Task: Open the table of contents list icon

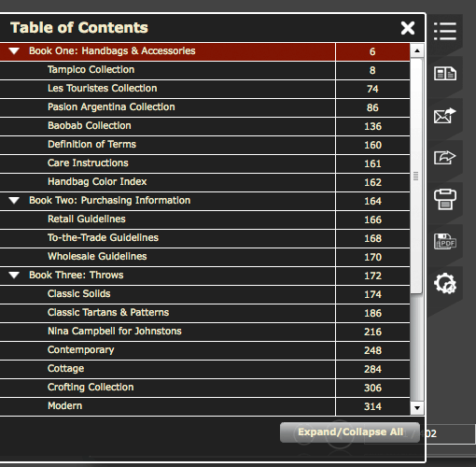Action: [x=445, y=31]
